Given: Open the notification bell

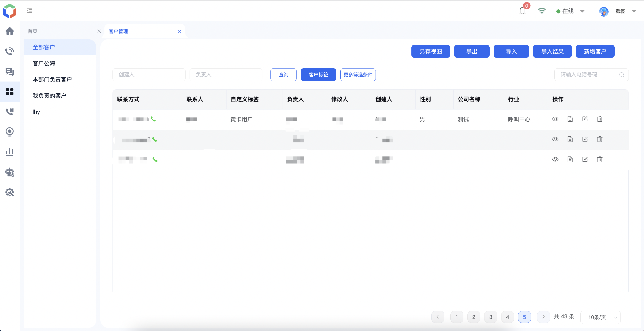Looking at the screenshot, I should 523,11.
